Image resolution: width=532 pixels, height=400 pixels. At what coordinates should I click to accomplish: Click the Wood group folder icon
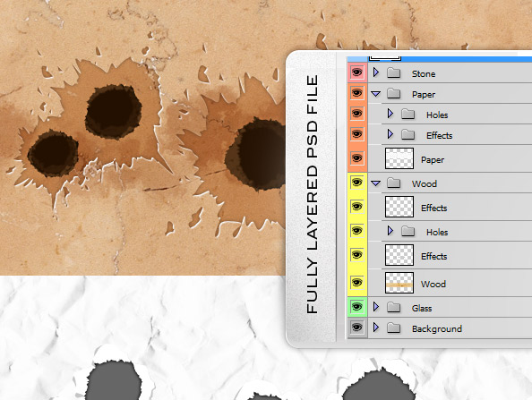[x=393, y=183]
